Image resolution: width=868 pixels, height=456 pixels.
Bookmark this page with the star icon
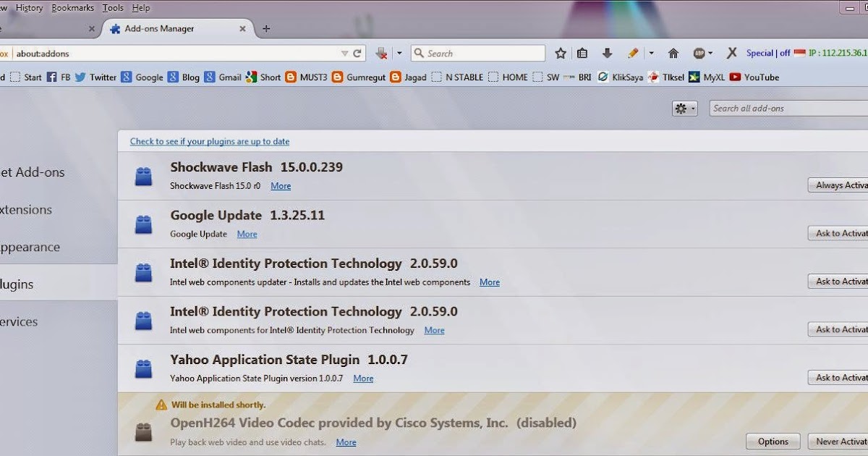pos(561,54)
